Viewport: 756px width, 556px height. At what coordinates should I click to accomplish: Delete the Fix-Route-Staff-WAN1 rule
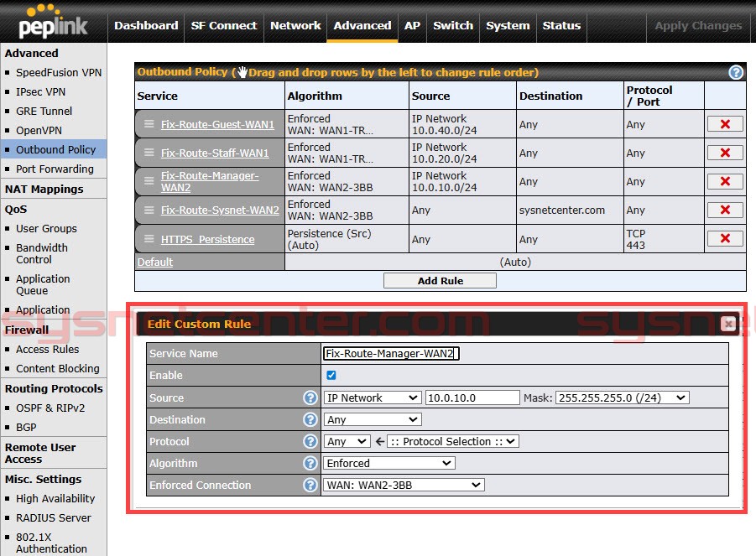click(725, 153)
